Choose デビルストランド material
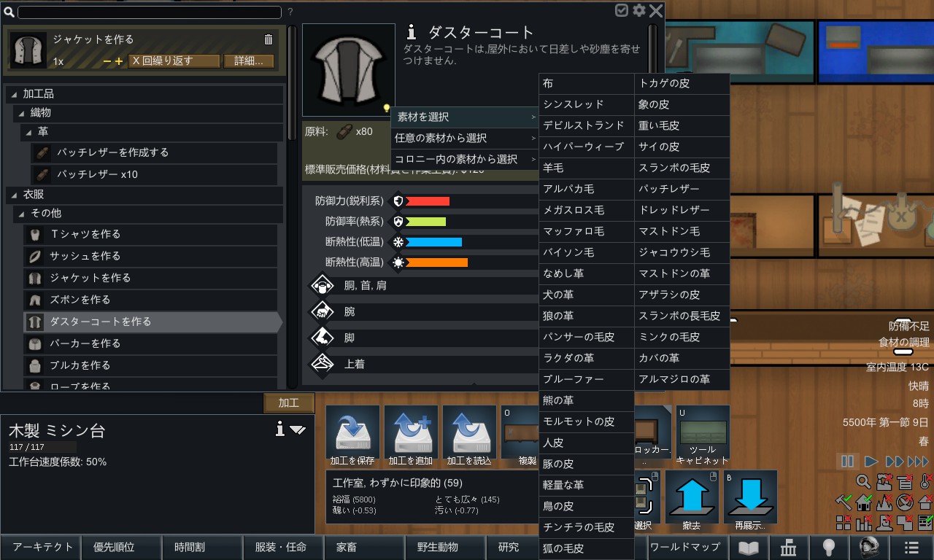Image resolution: width=934 pixels, height=560 pixels. pos(586,125)
